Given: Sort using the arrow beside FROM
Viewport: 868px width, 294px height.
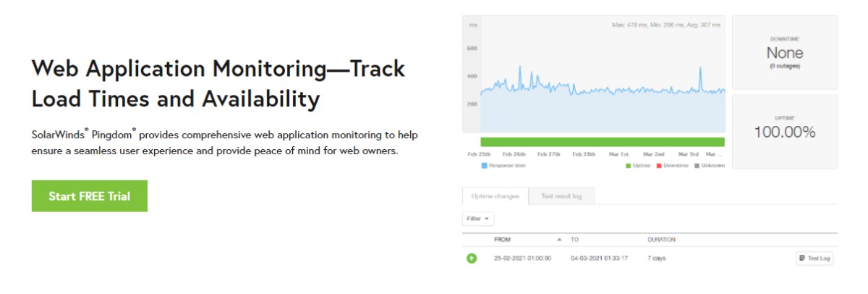Looking at the screenshot, I should click(558, 239).
